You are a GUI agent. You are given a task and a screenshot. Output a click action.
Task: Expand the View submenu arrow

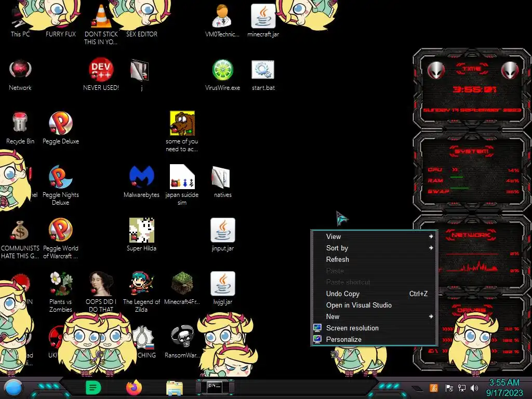click(x=431, y=236)
